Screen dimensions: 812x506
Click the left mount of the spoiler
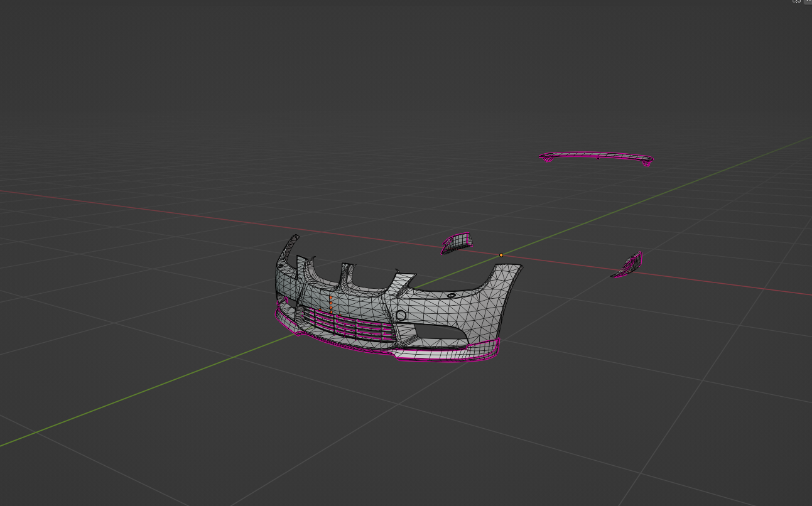click(548, 159)
